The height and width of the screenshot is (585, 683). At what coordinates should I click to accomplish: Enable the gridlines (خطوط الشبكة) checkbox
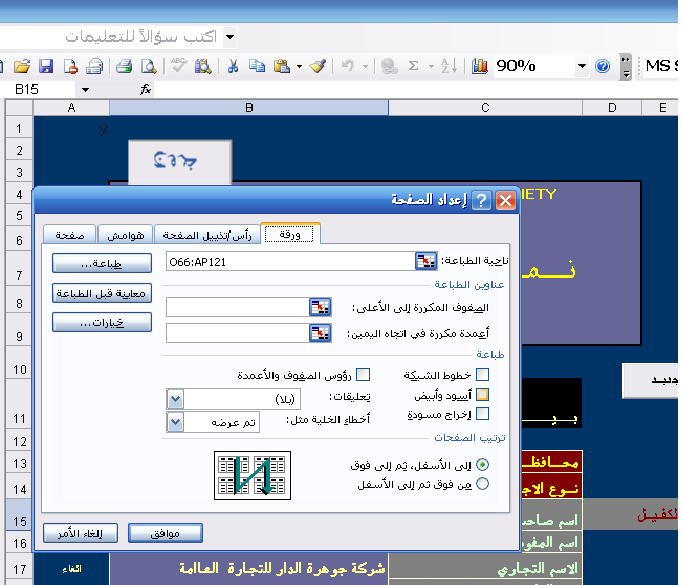click(x=483, y=375)
